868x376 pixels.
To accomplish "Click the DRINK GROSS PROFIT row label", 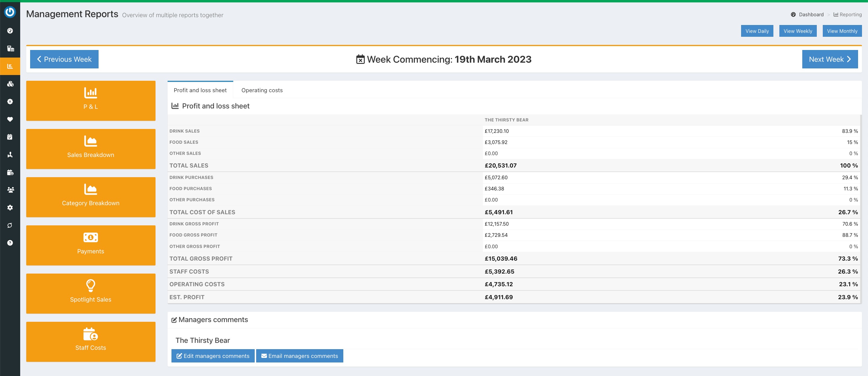I will 194,224.
